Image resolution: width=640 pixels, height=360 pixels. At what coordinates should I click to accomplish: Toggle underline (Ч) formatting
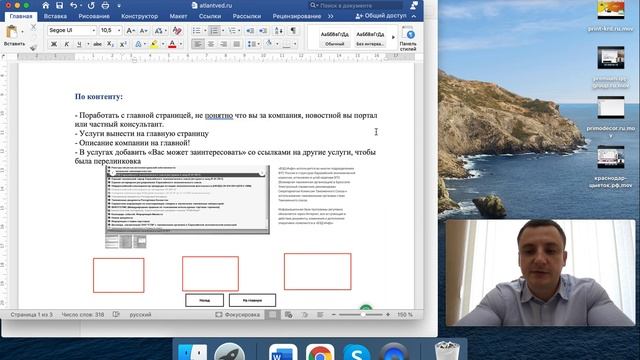(79, 44)
